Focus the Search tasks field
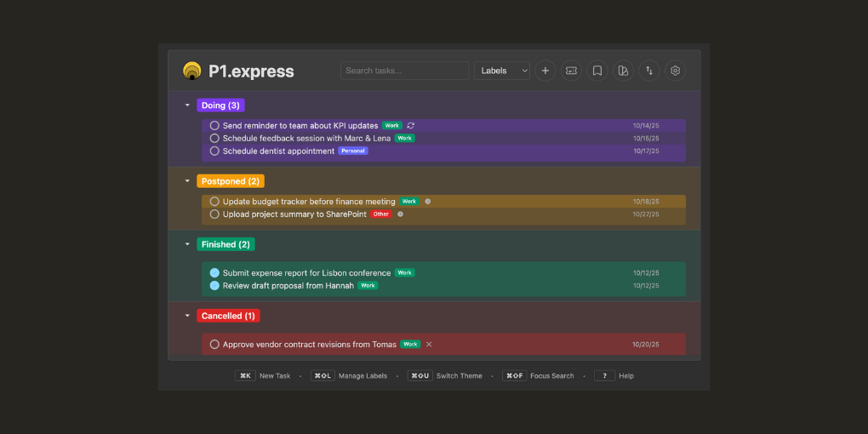 coord(404,71)
